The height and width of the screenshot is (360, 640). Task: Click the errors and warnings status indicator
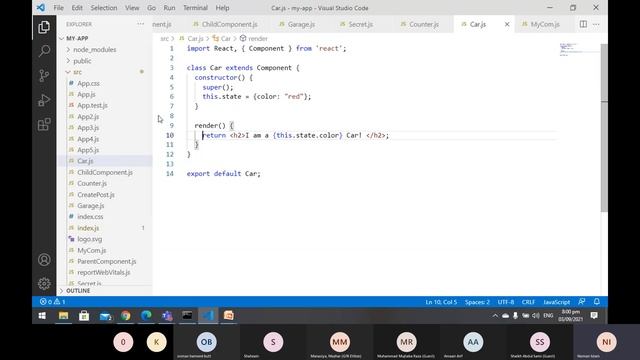click(x=52, y=302)
